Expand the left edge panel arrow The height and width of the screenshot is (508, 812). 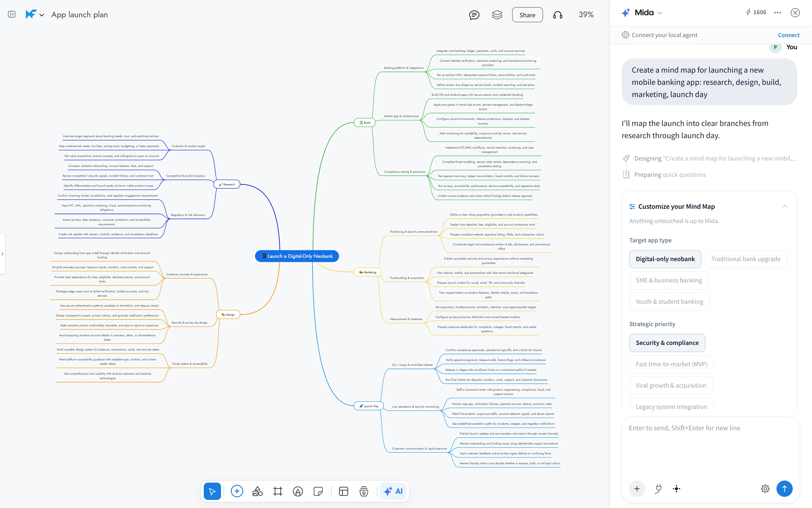(x=2, y=254)
